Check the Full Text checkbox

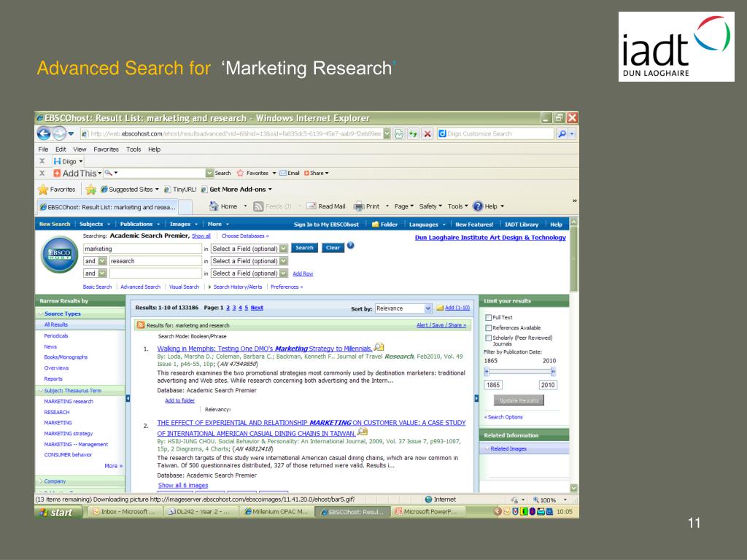(488, 318)
